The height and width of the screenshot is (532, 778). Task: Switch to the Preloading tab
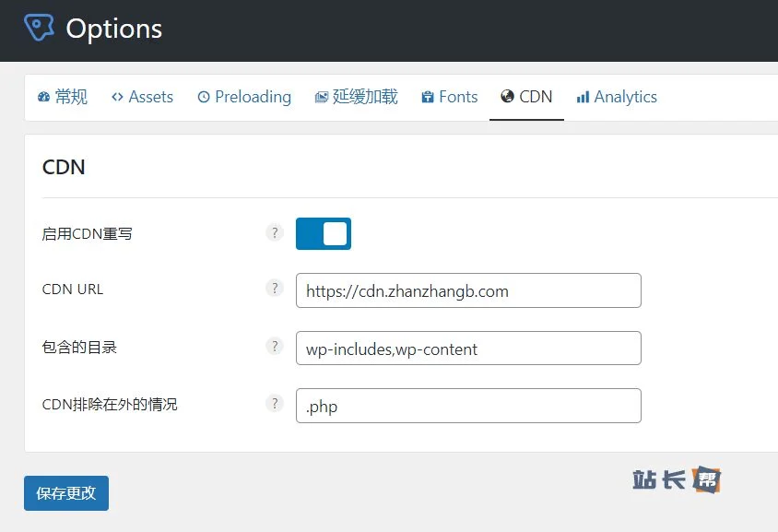tap(244, 97)
